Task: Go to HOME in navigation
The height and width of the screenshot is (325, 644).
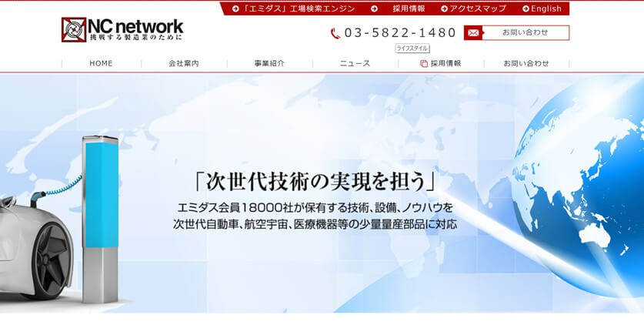Action: (x=101, y=63)
